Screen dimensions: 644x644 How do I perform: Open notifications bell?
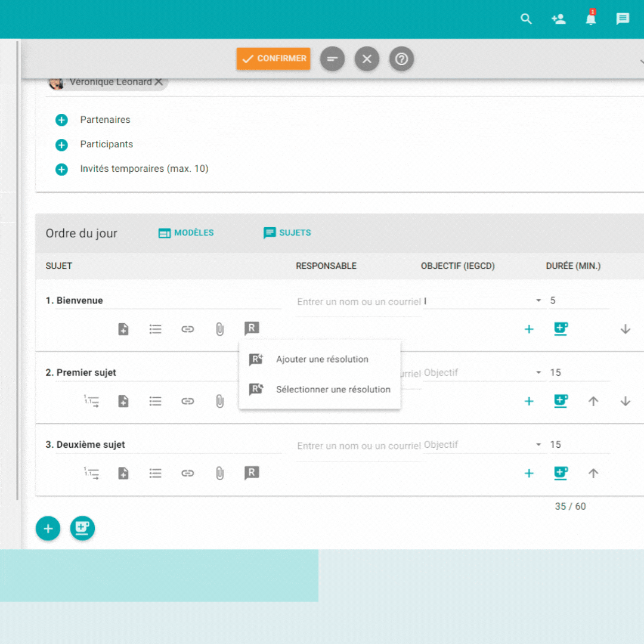[x=590, y=18]
